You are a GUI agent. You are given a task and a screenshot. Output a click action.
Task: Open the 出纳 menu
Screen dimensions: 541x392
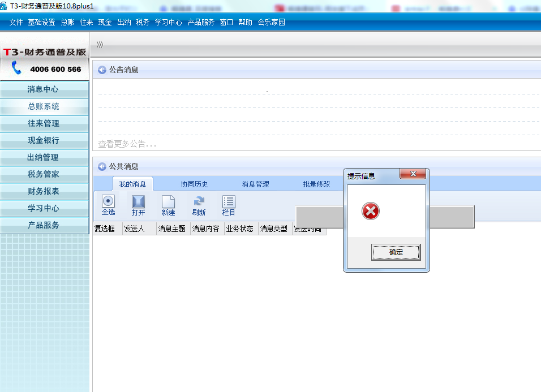[x=124, y=23]
